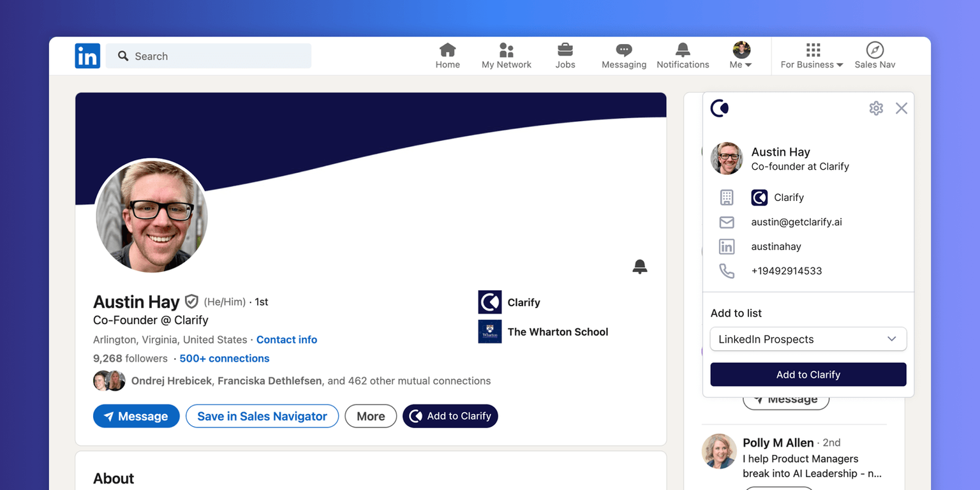Click the search magnifier icon

123,56
